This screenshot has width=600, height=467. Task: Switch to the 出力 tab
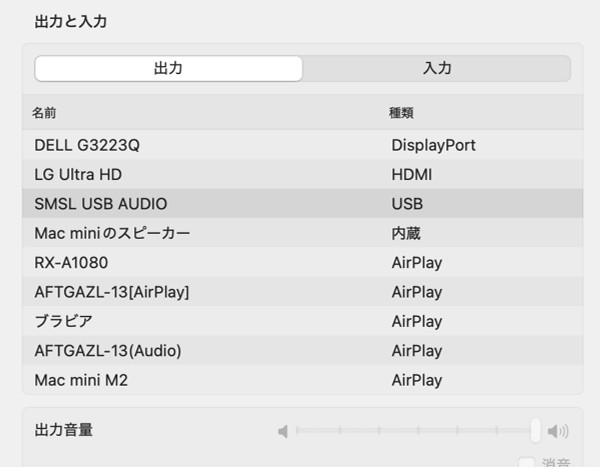point(168,69)
